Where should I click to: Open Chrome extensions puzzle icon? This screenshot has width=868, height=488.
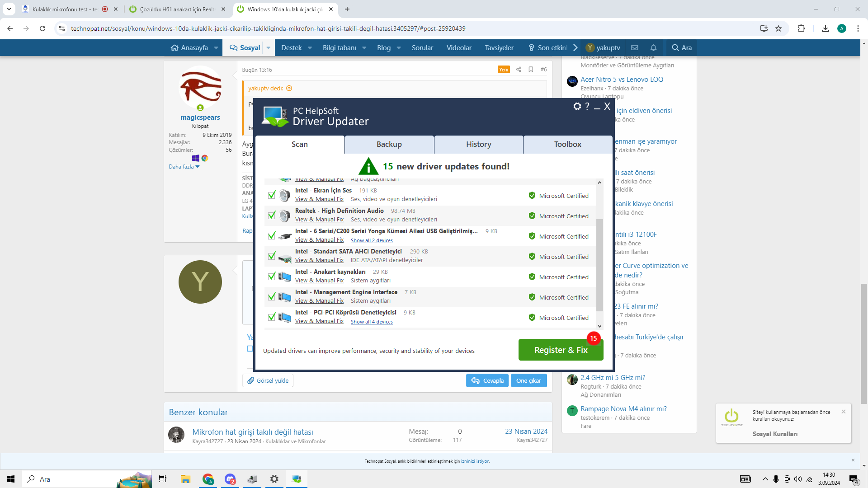(x=801, y=28)
